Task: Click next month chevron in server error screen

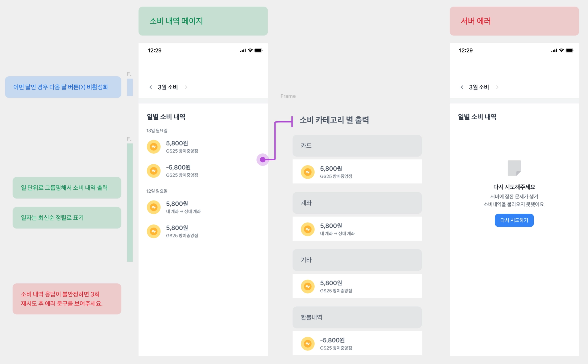Action: 497,87
